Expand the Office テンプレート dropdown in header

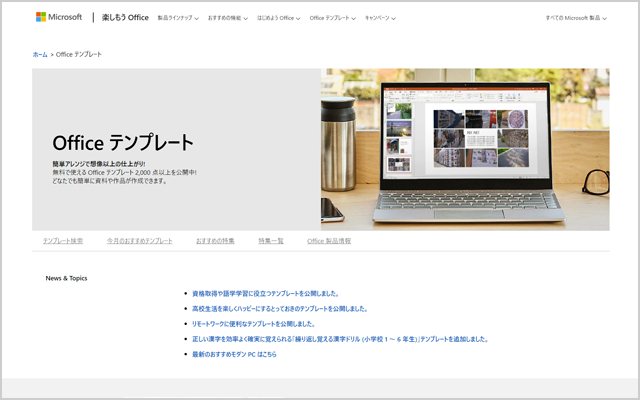pos(333,18)
